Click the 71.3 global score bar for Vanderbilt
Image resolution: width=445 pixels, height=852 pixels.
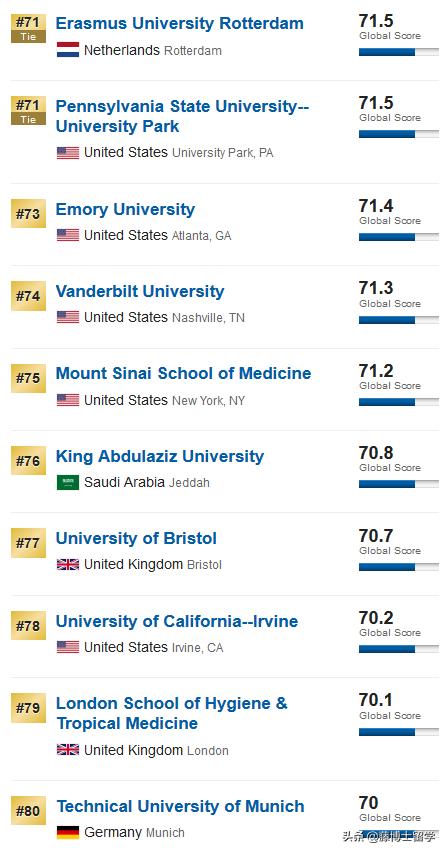pyautogui.click(x=399, y=320)
